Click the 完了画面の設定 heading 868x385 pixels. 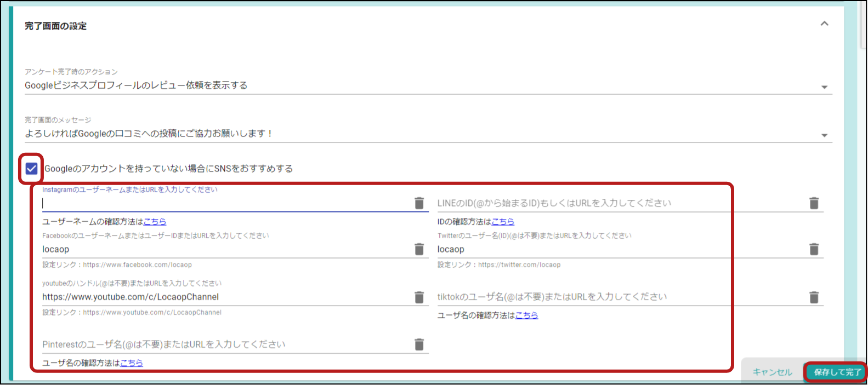(55, 26)
